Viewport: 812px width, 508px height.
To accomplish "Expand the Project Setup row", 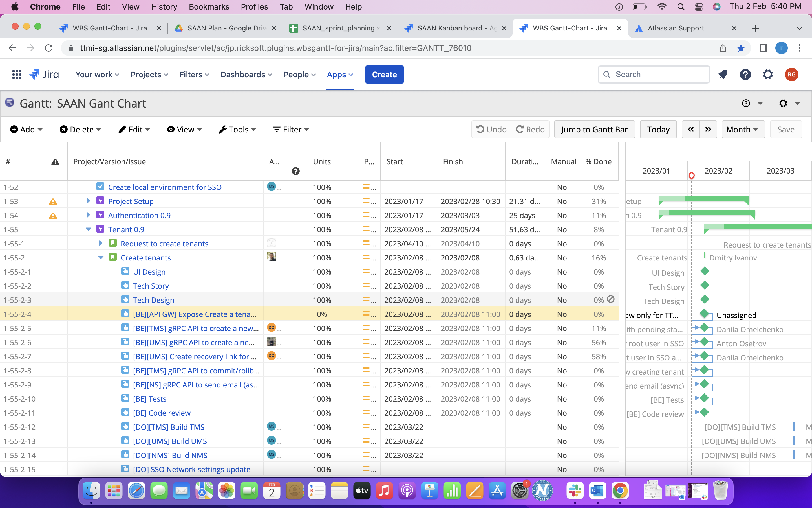I will pyautogui.click(x=88, y=201).
